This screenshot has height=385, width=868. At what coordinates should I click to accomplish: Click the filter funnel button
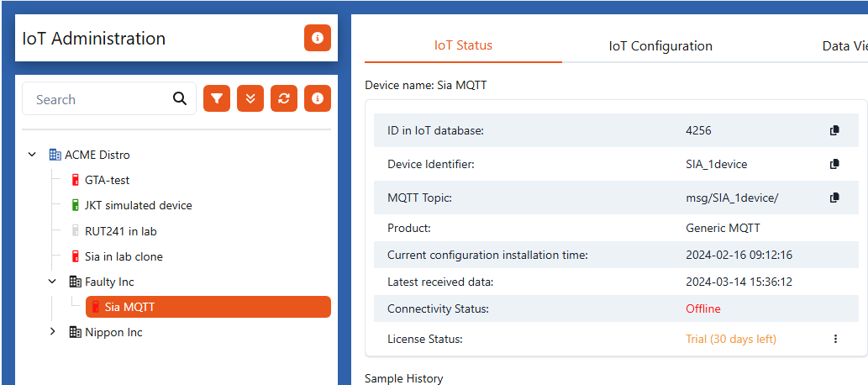[x=217, y=99]
